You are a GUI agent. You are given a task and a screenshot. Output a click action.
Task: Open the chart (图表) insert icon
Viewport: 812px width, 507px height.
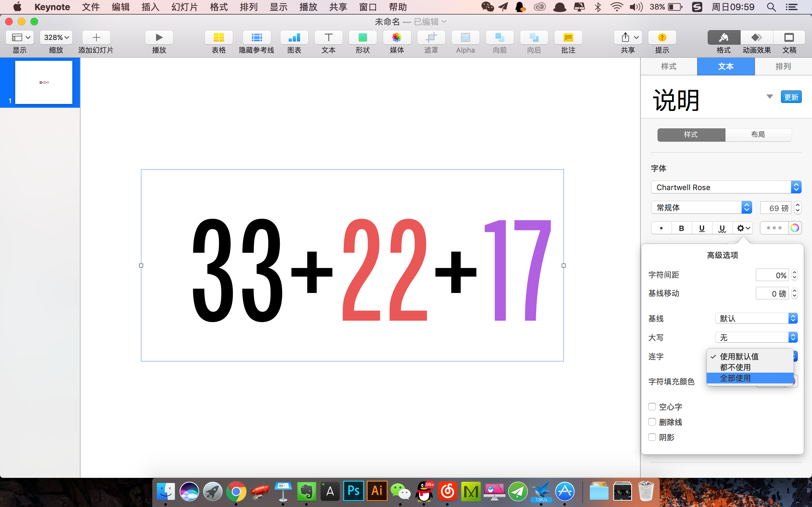click(x=294, y=38)
